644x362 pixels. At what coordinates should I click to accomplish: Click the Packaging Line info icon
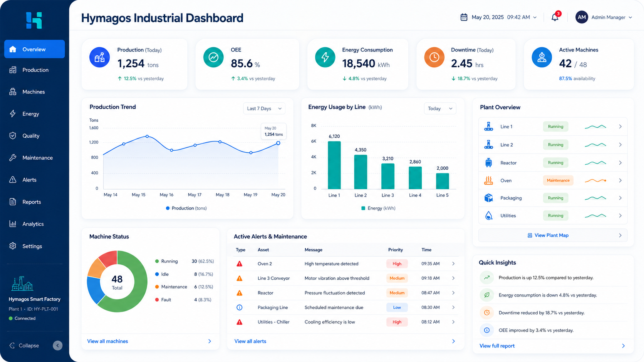pos(240,307)
